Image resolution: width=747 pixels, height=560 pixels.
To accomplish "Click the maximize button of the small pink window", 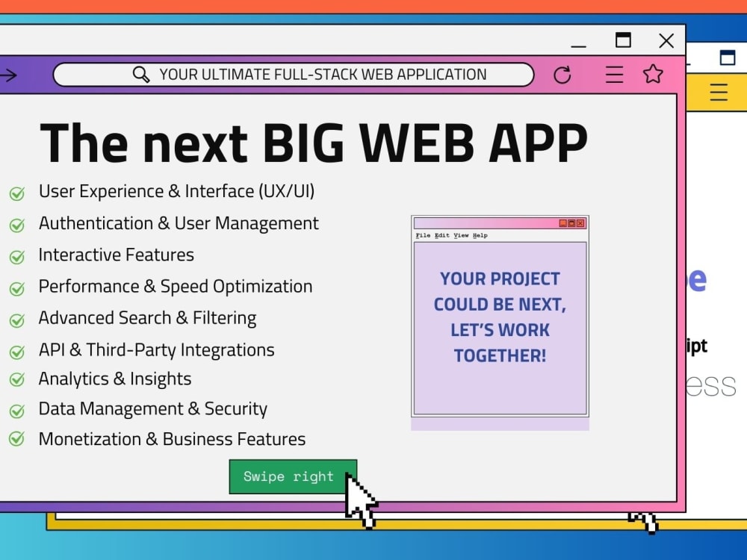I will coord(571,223).
